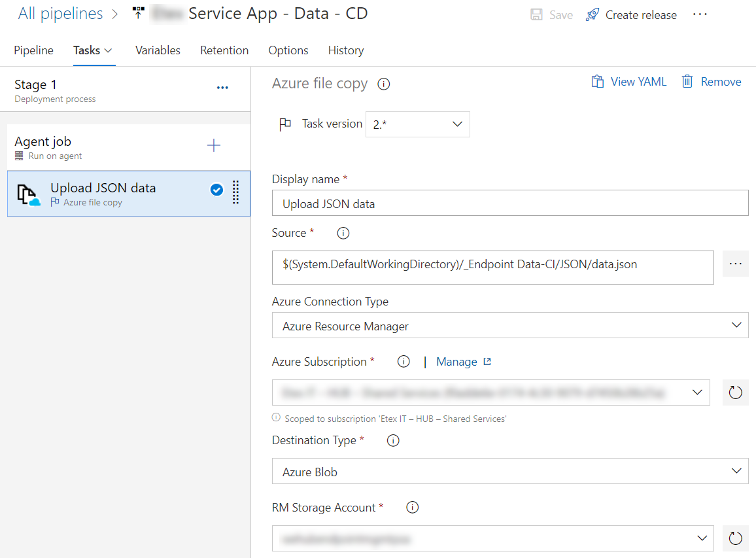Expand Tasks tab chevron
Screen dimensions: 756x558
click(x=109, y=50)
